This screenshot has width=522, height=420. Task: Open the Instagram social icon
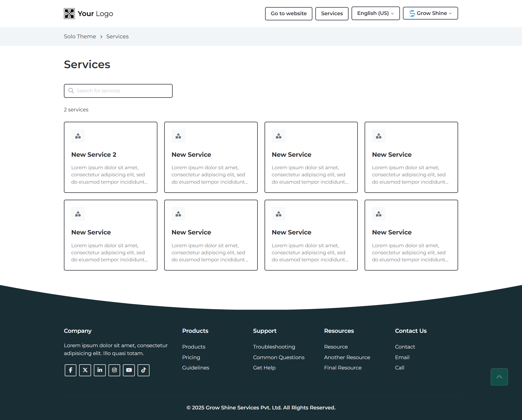click(114, 370)
